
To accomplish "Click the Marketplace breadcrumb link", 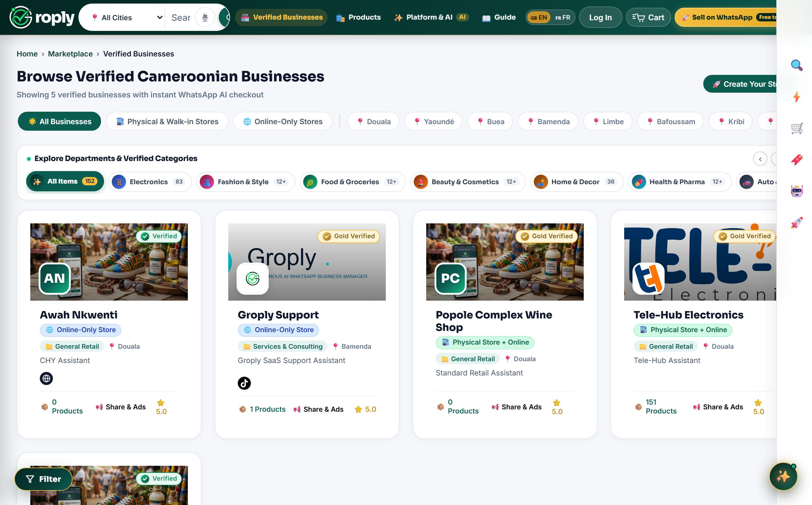I will 70,54.
